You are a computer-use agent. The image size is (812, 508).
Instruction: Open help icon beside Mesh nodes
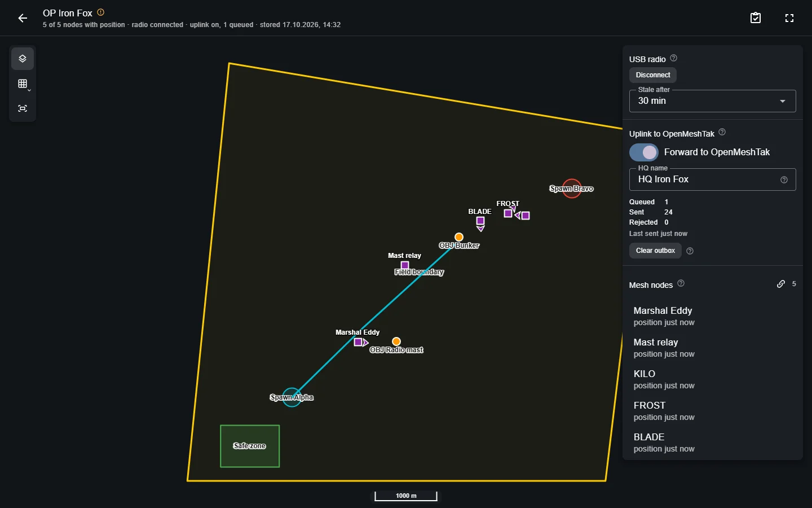click(681, 283)
